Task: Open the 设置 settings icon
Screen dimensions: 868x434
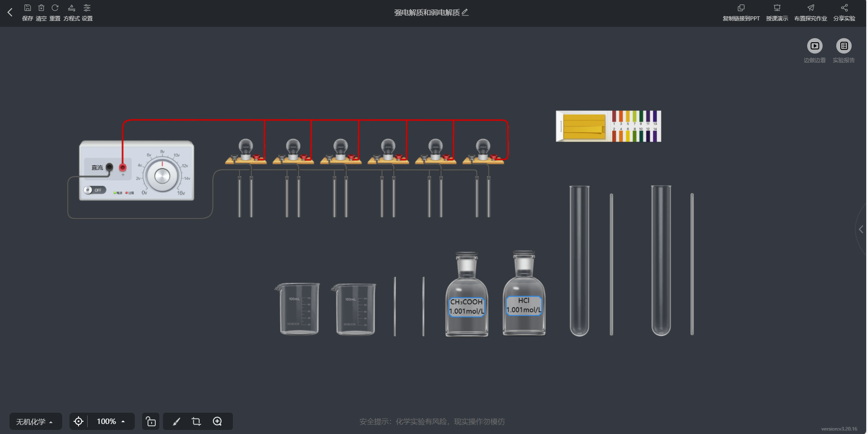Action: click(87, 8)
